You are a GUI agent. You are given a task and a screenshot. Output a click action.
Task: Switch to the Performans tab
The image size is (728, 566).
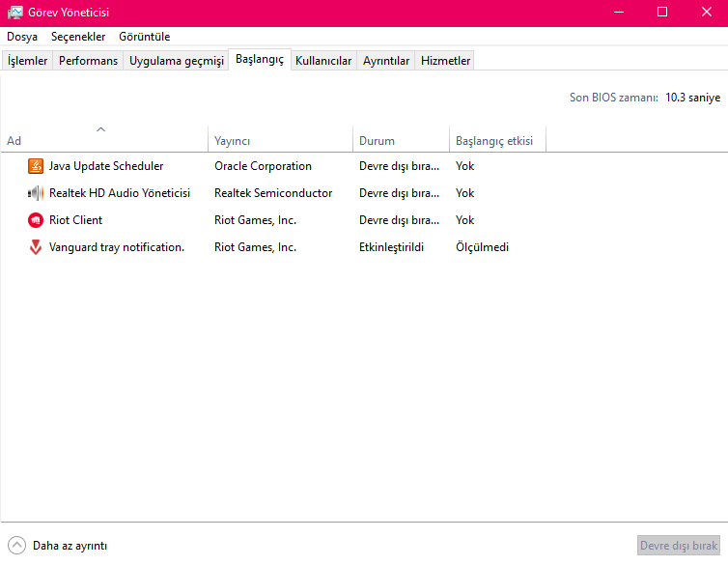(x=88, y=61)
